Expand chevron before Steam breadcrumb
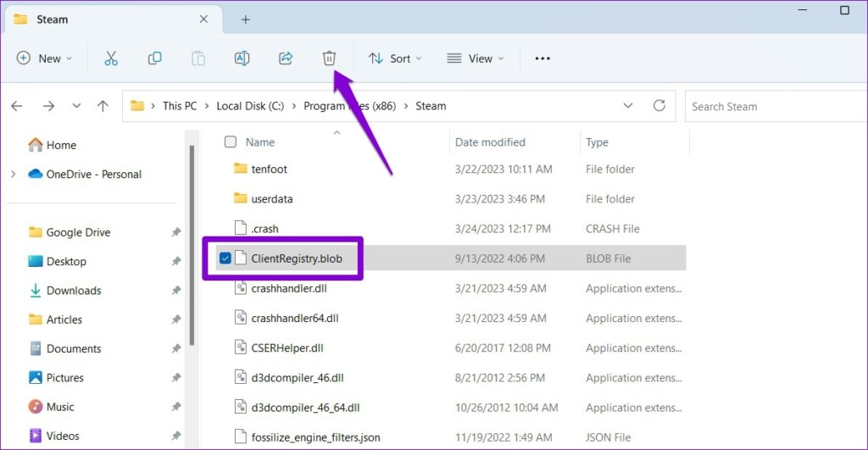This screenshot has width=868, height=450. (x=406, y=106)
